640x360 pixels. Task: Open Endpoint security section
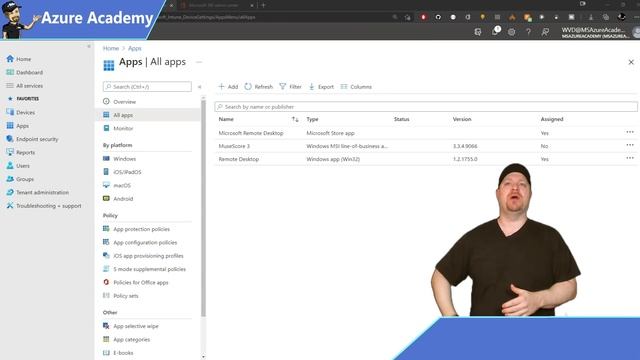[32, 139]
